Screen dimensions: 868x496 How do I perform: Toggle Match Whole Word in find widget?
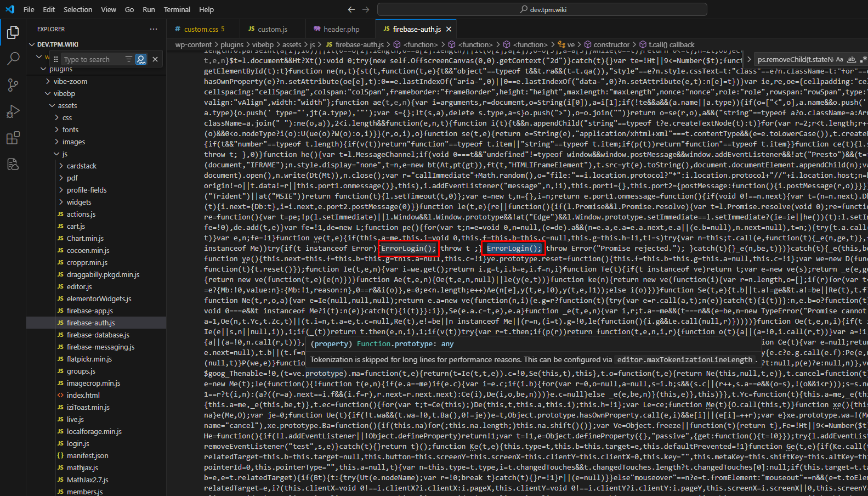(852, 59)
